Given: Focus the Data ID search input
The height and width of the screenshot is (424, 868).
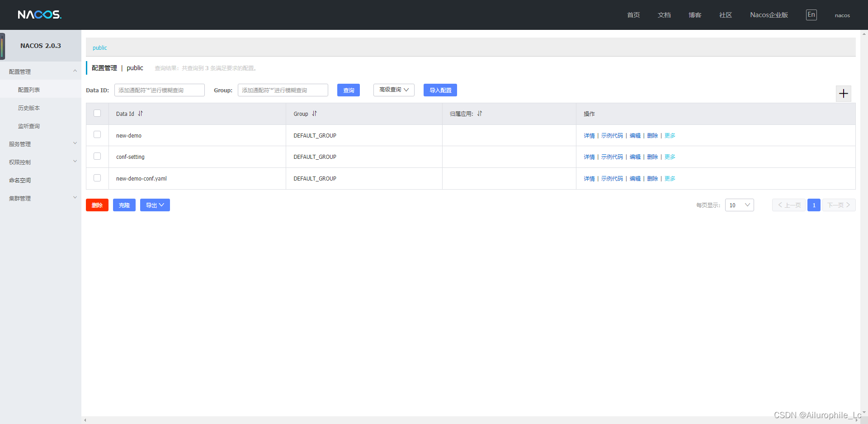Looking at the screenshot, I should (160, 90).
